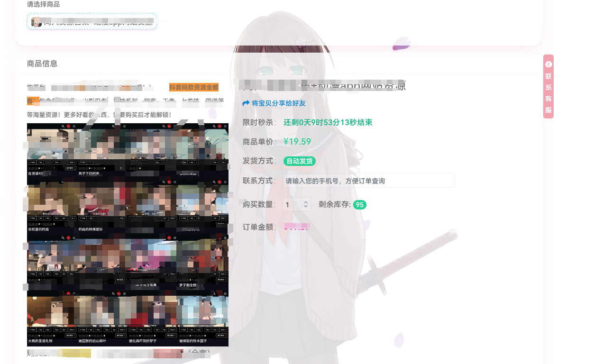Image resolution: width=594 pixels, height=364 pixels.
Task: Click the 订单金额 label
Action: coord(260,227)
